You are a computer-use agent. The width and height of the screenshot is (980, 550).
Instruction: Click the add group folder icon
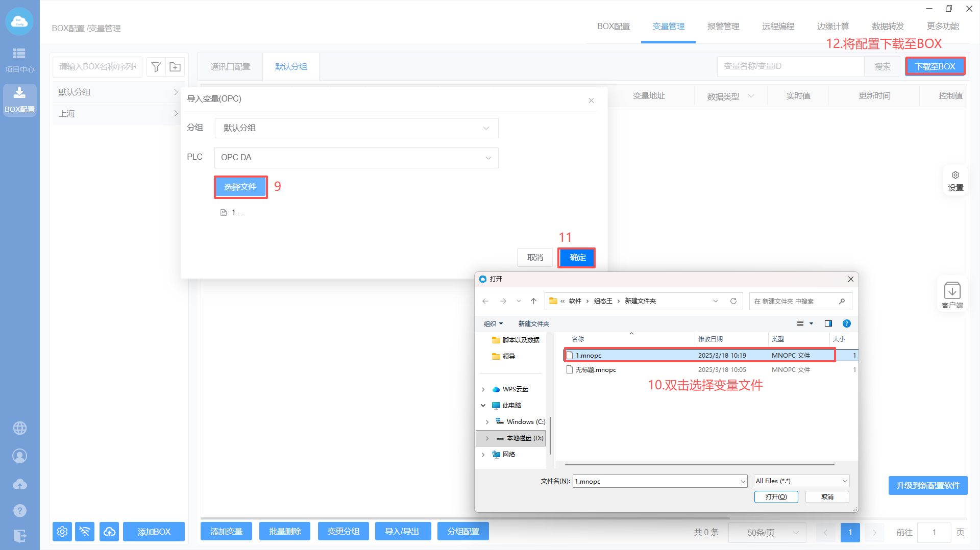pyautogui.click(x=175, y=67)
